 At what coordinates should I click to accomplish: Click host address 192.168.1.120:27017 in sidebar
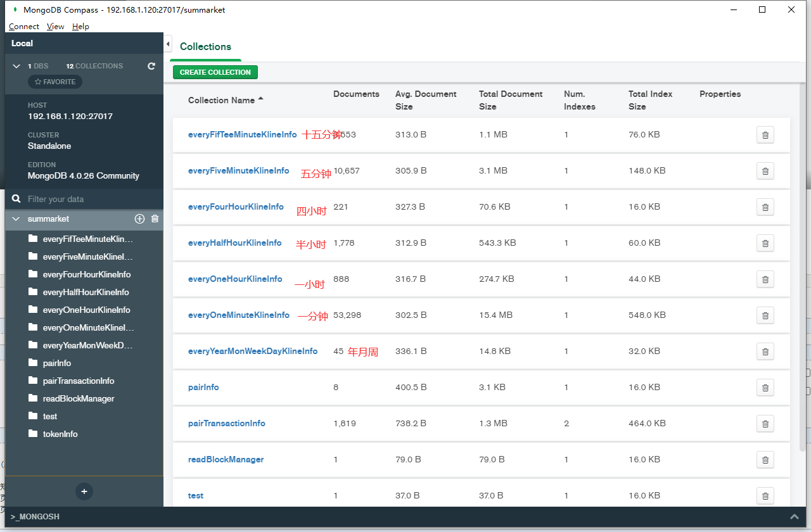click(70, 117)
